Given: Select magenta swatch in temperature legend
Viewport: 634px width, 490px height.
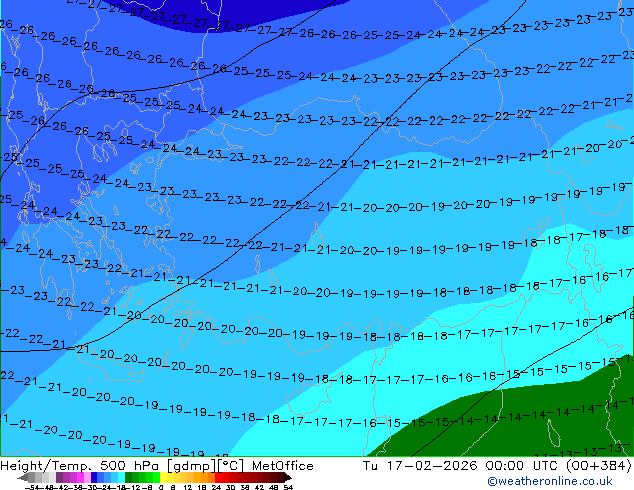Looking at the screenshot, I should [x=80, y=477].
